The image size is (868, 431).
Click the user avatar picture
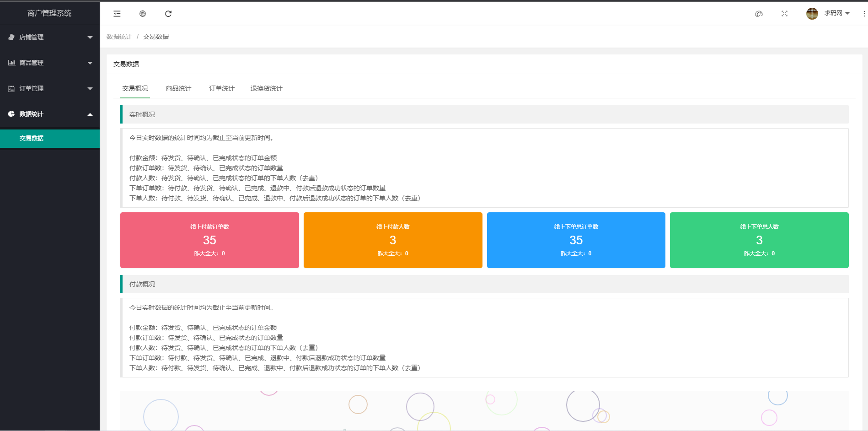tap(812, 14)
